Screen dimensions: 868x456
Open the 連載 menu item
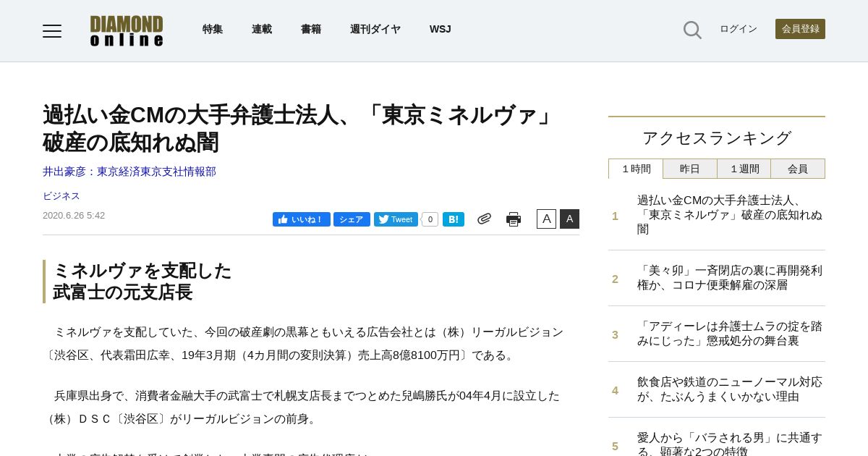(262, 29)
